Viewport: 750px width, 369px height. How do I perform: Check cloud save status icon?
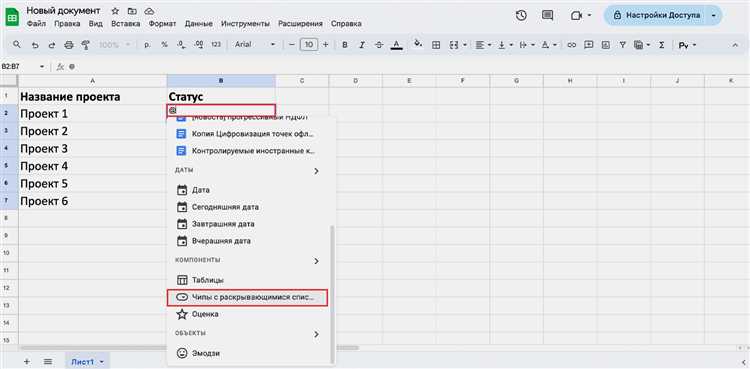pos(149,11)
